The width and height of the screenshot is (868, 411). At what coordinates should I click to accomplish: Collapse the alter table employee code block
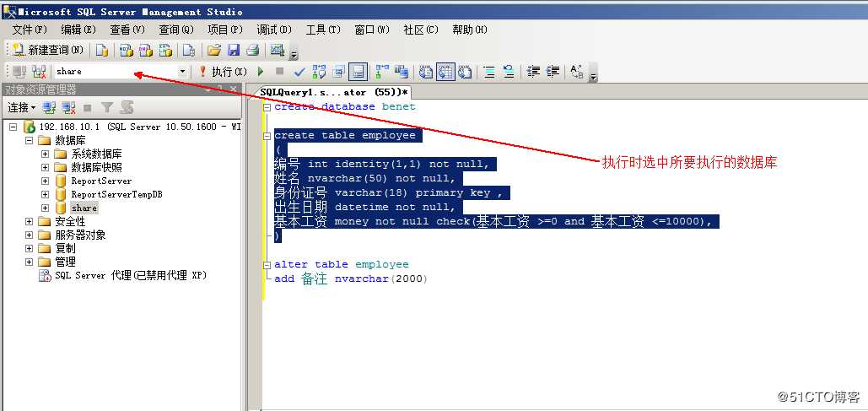(x=267, y=265)
